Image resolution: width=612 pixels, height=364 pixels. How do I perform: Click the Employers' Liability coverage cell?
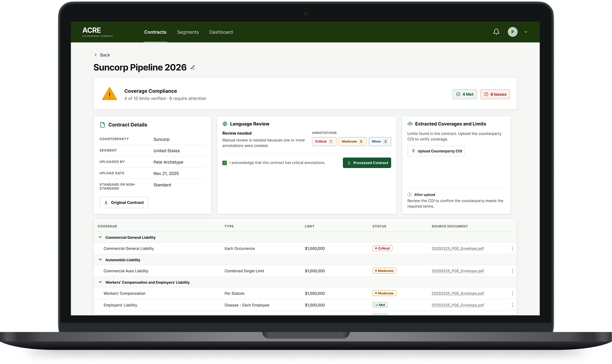pos(121,305)
